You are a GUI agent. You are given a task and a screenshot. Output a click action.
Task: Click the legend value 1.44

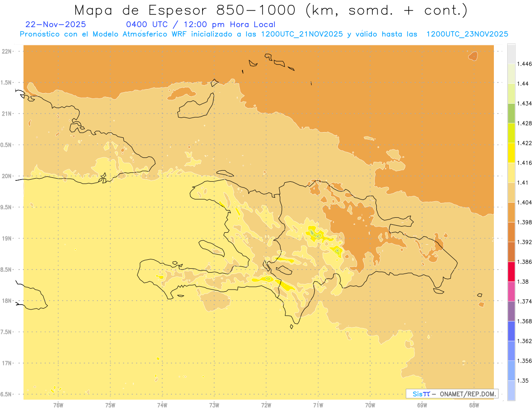click(523, 83)
